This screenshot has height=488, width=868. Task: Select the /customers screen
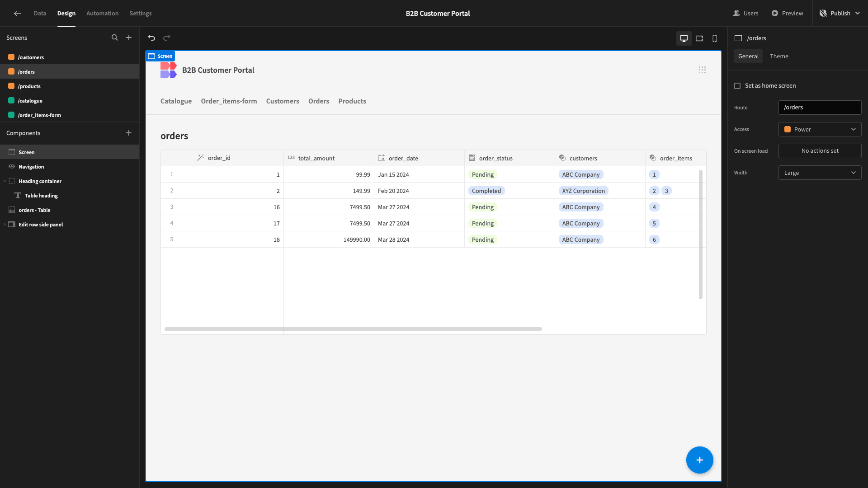(70, 57)
